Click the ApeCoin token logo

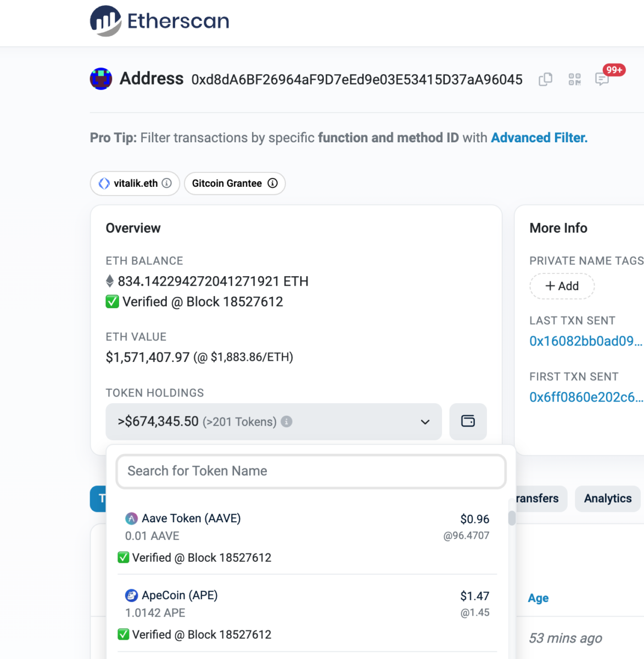coord(131,595)
